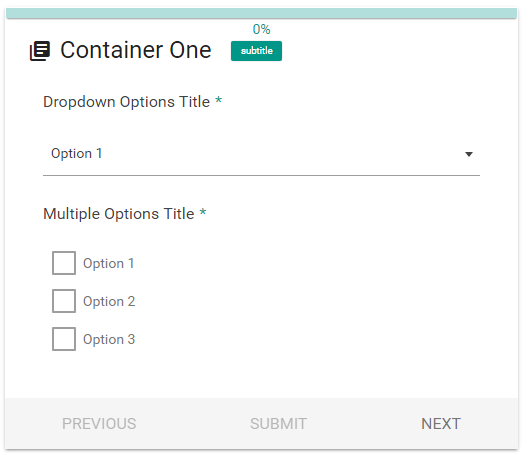Select the Option 3 checkbox label text
Screen dimensions: 528x455
coord(109,339)
